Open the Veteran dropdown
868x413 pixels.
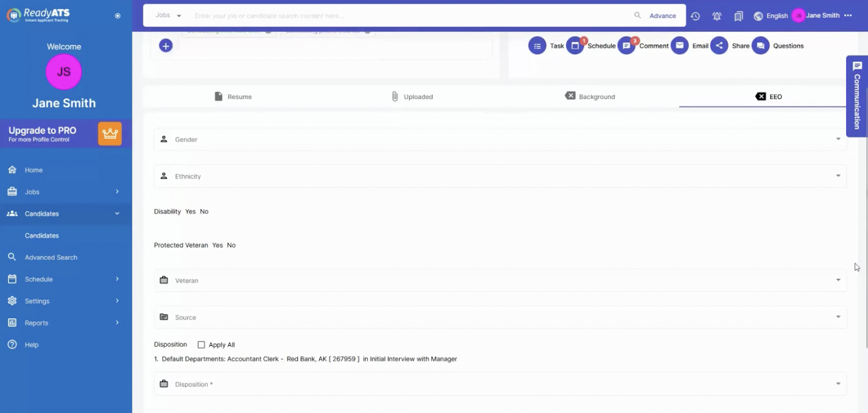pyautogui.click(x=500, y=281)
